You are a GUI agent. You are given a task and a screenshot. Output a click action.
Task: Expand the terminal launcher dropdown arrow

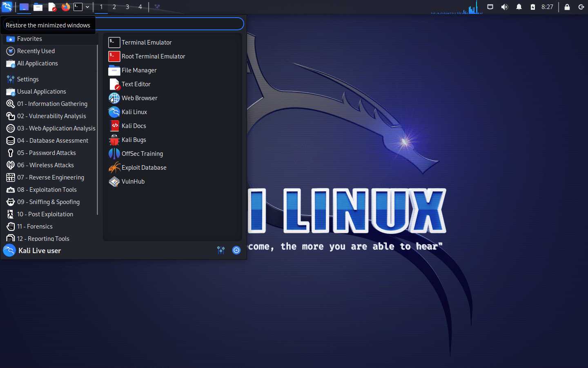tap(87, 7)
